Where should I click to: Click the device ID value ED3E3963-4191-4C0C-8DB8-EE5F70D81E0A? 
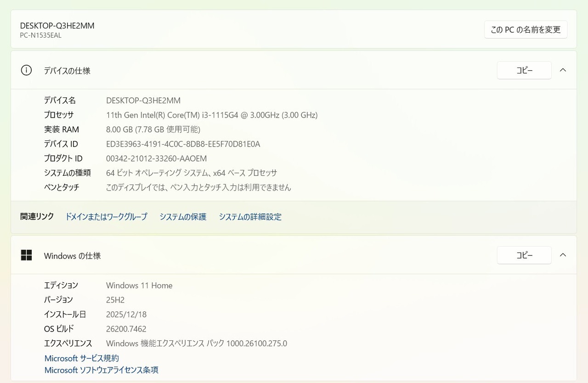click(183, 144)
